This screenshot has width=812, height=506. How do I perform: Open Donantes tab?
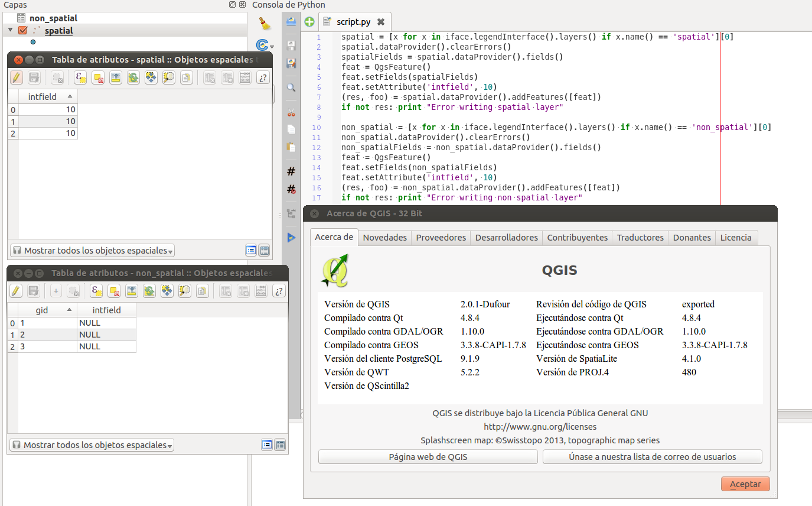coord(692,238)
